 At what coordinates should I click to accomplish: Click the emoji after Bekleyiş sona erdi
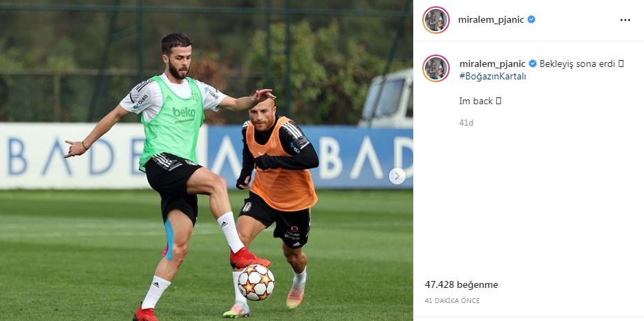[x=621, y=64]
